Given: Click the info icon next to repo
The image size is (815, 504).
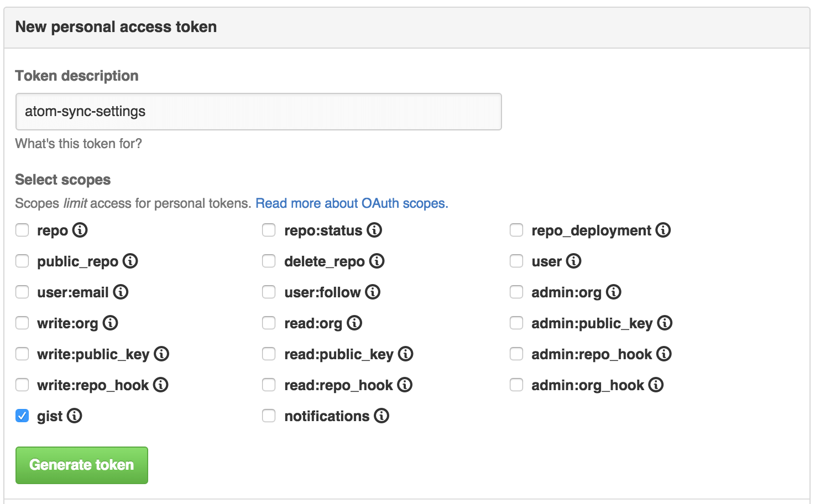Looking at the screenshot, I should [x=80, y=230].
